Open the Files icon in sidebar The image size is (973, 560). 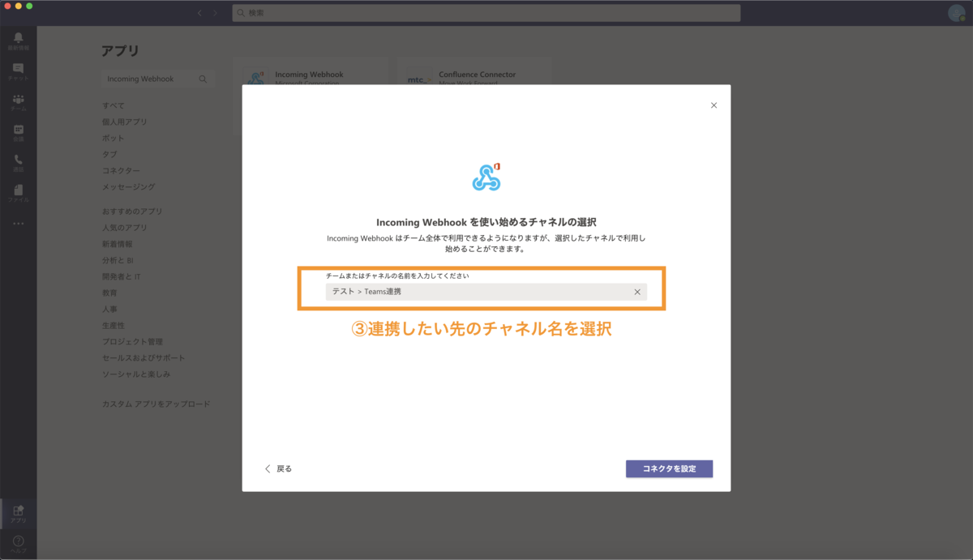(x=18, y=193)
